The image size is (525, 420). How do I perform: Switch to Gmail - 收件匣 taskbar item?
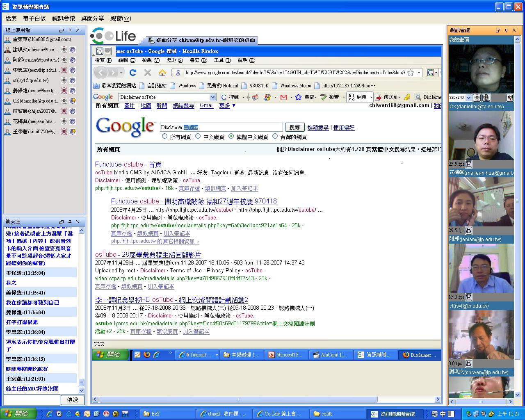[224, 414]
